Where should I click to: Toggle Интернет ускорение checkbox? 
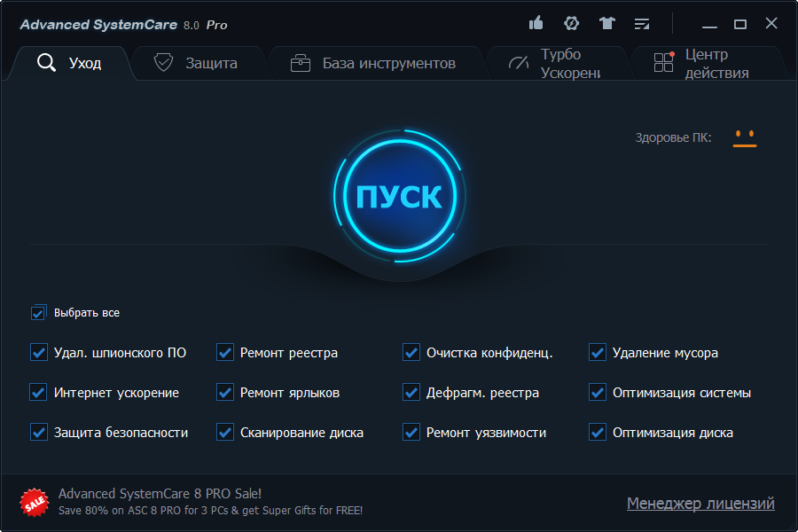pos(39,393)
